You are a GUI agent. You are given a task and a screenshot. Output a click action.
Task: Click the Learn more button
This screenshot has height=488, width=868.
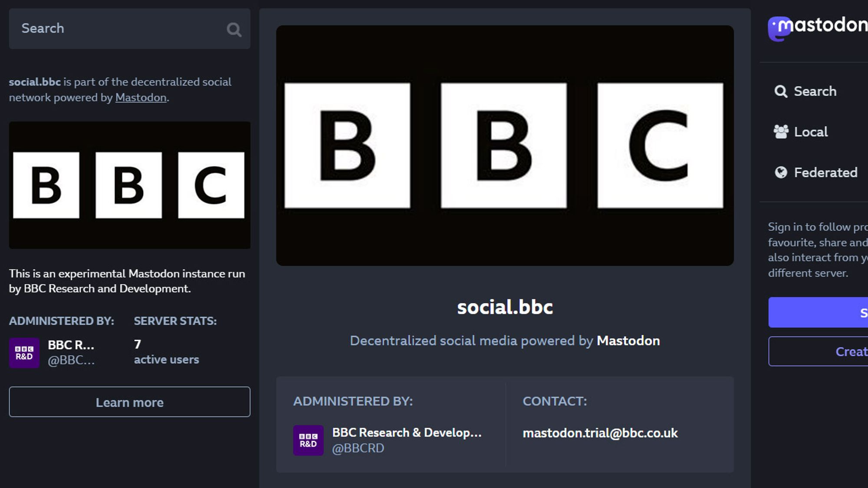[x=130, y=402]
